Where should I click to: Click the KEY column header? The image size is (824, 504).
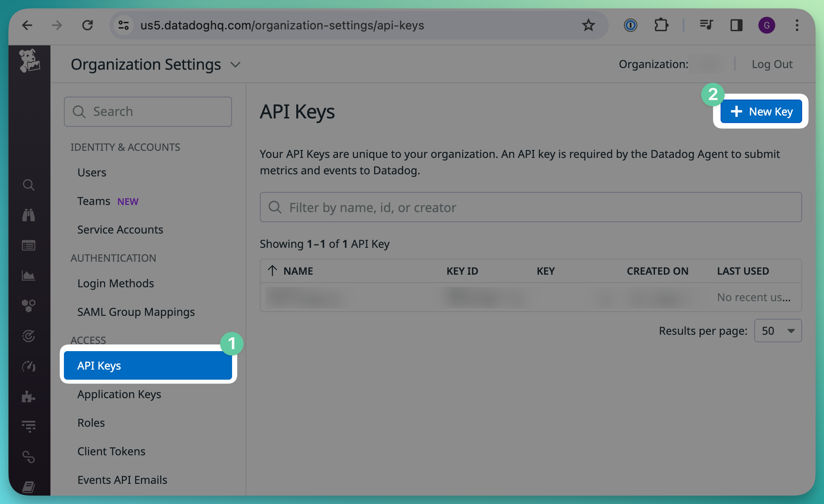[546, 271]
